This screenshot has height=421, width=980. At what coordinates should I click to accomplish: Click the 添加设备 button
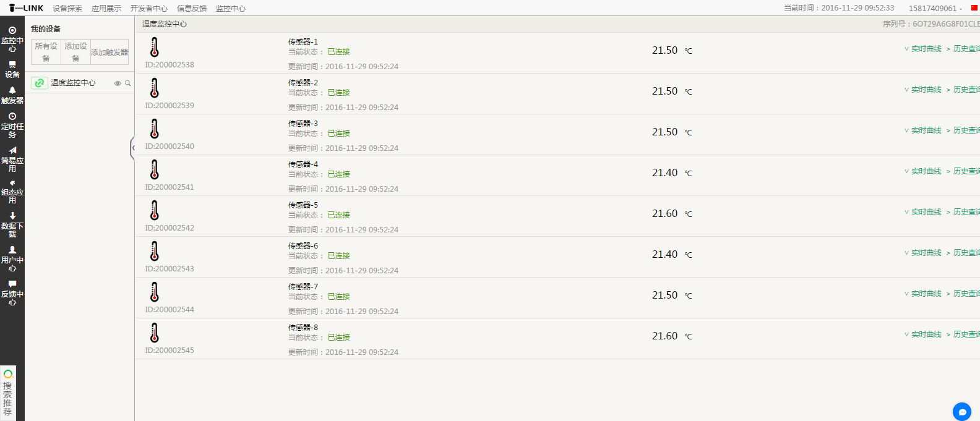point(75,52)
